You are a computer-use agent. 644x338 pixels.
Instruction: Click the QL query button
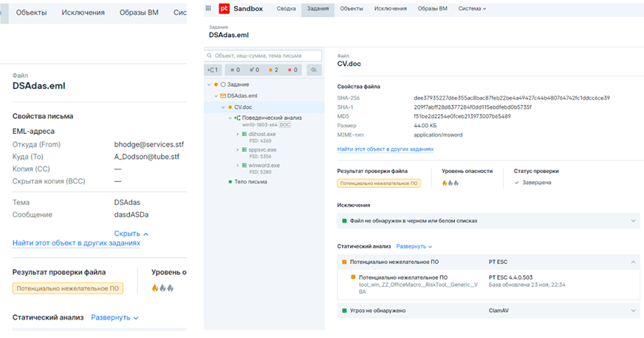coord(314,70)
